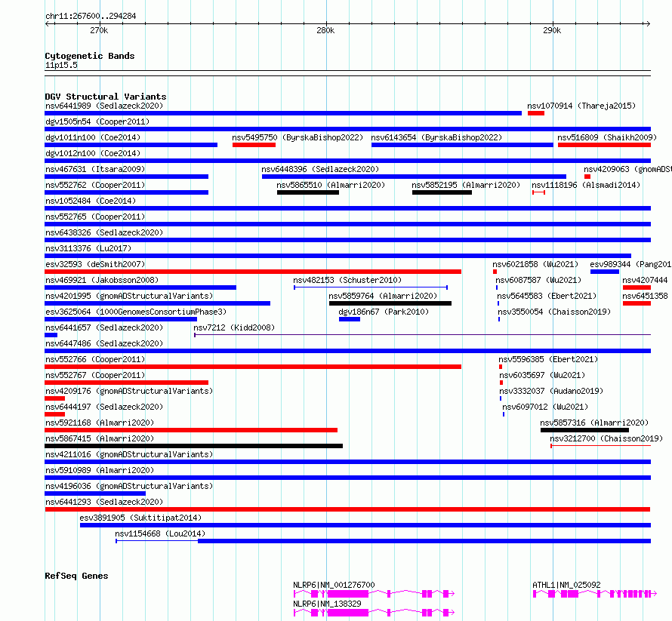Open the esv32593 (deSmith2007) label

[x=95, y=264]
